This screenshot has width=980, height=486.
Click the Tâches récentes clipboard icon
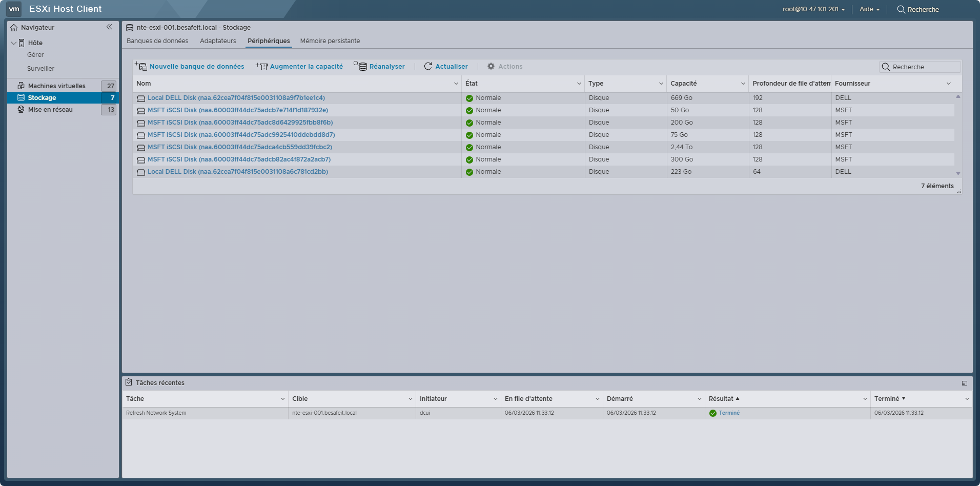pos(129,382)
